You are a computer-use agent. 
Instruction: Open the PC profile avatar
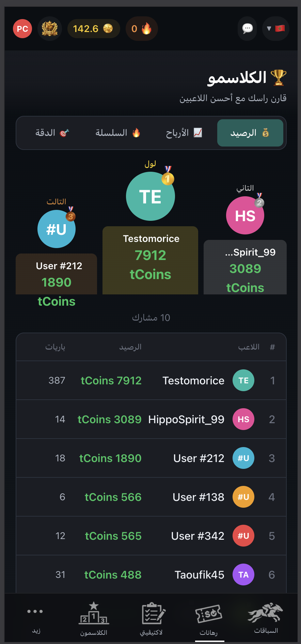(22, 29)
